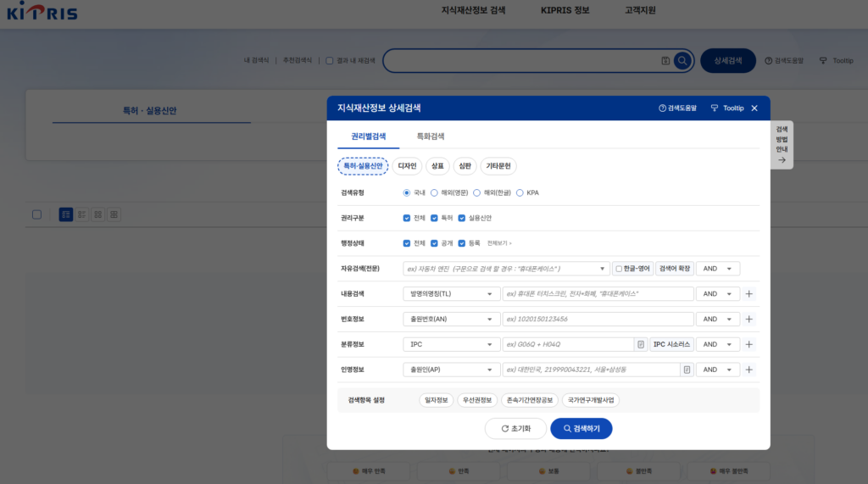Enable the 한글-영어 checkbox
This screenshot has width=868, height=484.
tap(619, 269)
